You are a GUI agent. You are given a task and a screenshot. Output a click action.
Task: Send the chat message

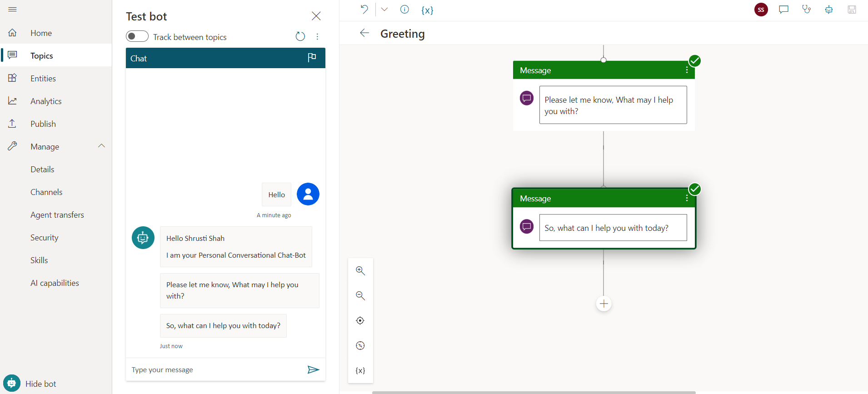314,369
